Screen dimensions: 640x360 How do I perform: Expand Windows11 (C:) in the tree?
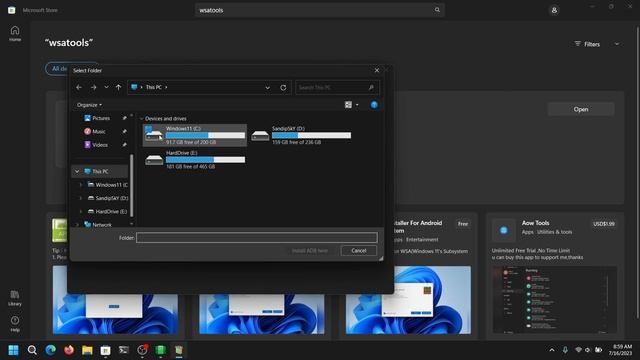pyautogui.click(x=80, y=185)
